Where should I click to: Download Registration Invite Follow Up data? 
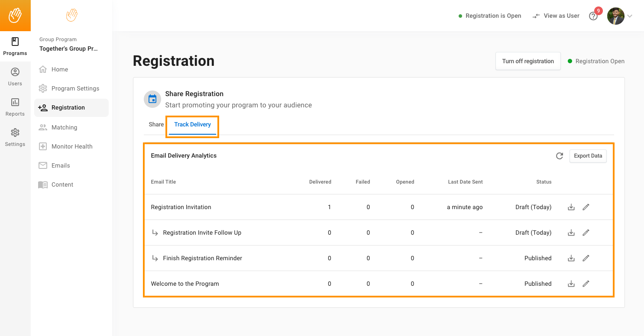point(571,233)
